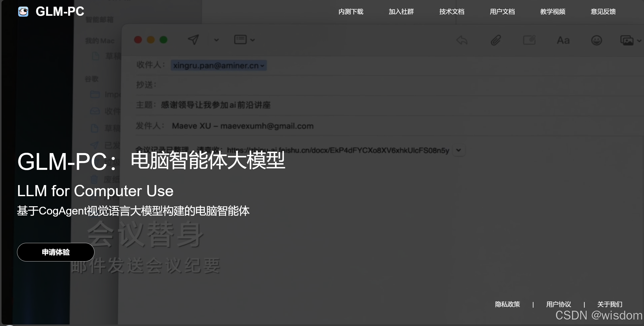Click the reply arrow icon
The width and height of the screenshot is (644, 326).
[x=462, y=40]
